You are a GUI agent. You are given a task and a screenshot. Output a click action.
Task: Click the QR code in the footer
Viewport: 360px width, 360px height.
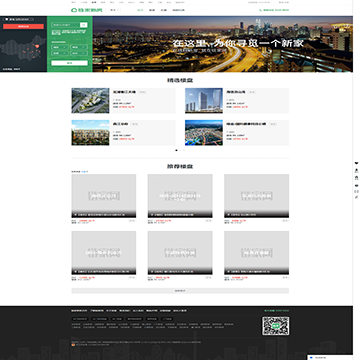tap(275, 326)
